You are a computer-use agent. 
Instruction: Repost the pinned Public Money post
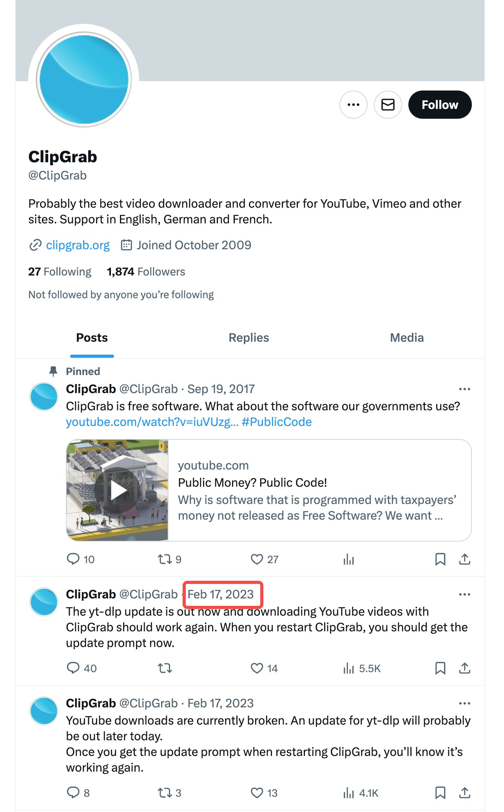tap(169, 559)
